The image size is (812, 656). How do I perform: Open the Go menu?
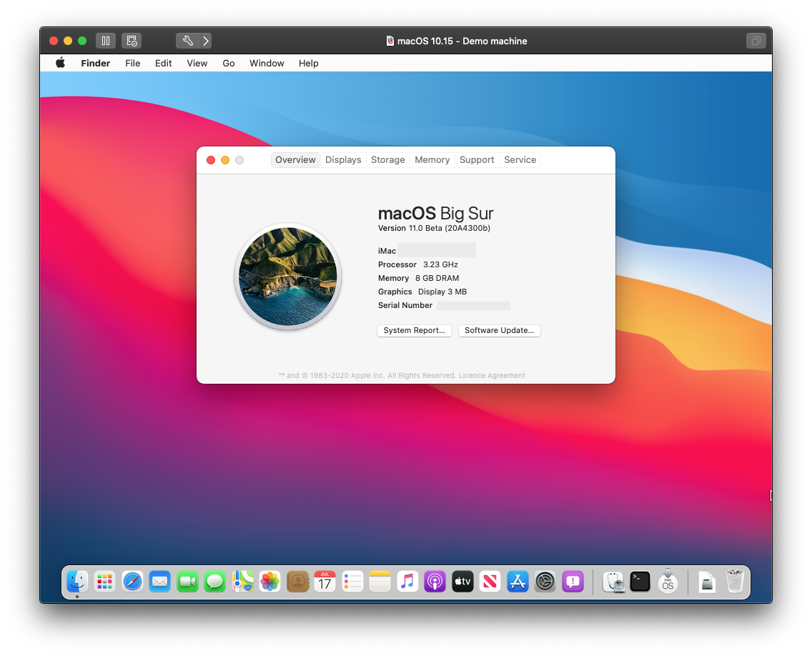click(229, 63)
